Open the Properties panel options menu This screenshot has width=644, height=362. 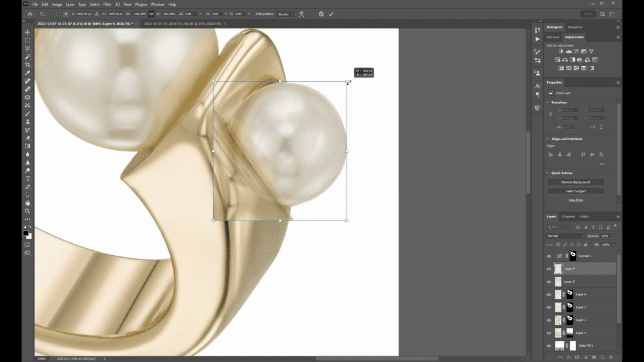618,82
